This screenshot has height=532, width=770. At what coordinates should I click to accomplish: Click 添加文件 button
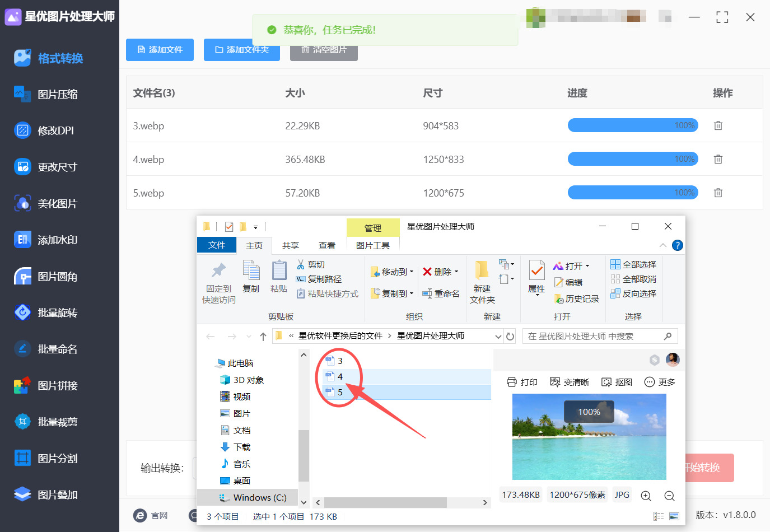(160, 50)
